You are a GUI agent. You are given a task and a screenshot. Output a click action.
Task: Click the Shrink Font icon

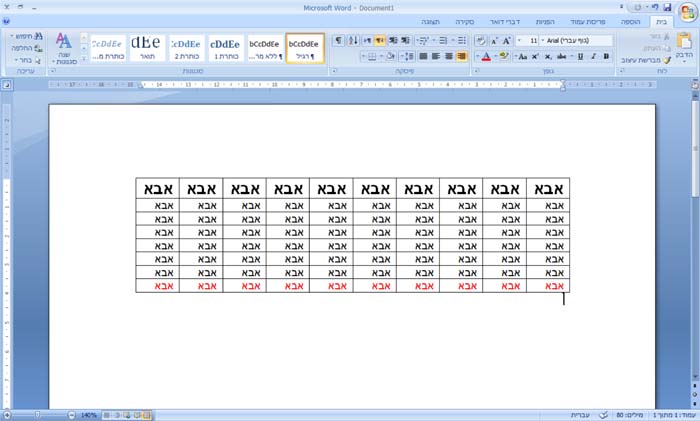point(494,41)
